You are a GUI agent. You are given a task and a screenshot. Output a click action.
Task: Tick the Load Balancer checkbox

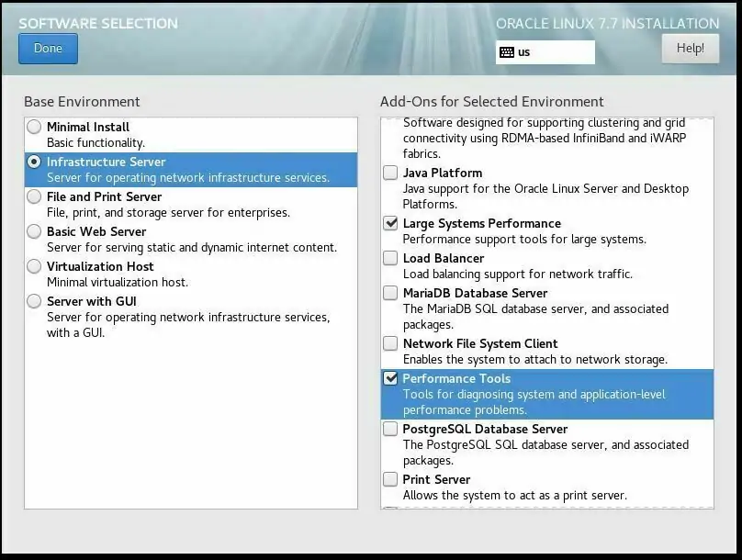tap(391, 258)
